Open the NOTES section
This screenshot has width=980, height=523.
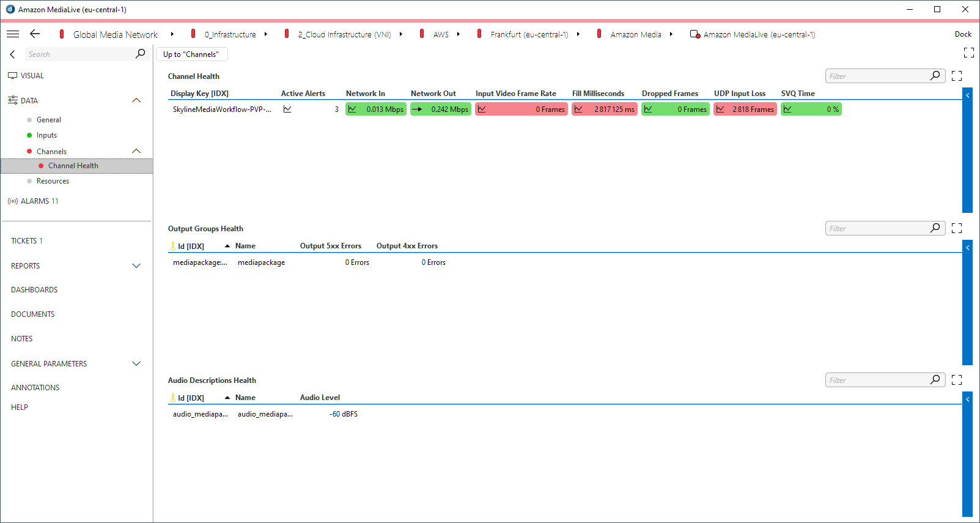(22, 339)
